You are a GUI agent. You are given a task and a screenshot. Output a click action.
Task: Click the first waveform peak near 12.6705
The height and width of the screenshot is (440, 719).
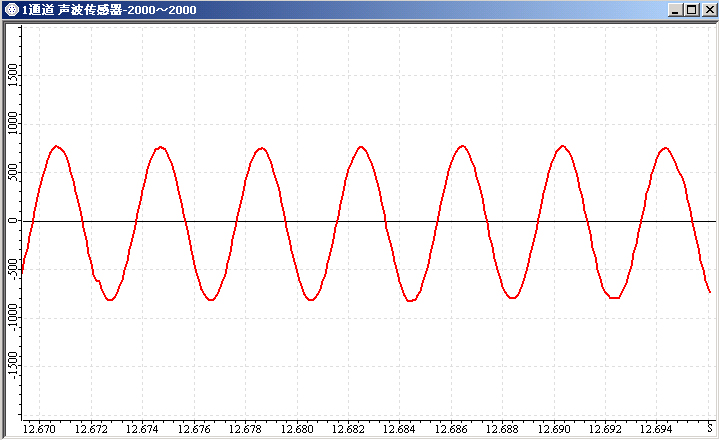[x=56, y=146]
